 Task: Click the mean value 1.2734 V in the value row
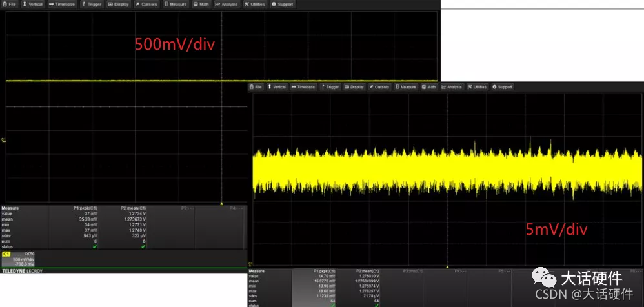point(138,214)
